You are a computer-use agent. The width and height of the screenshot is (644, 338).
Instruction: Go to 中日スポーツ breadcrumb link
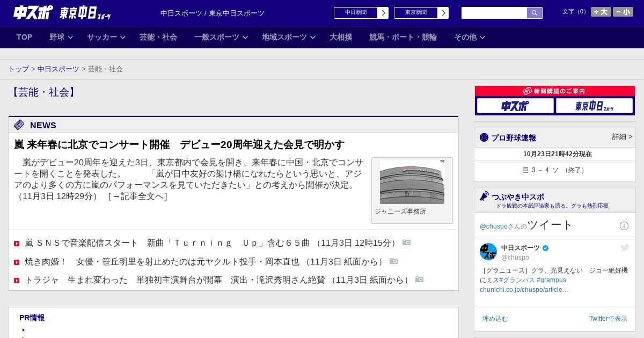tap(58, 69)
